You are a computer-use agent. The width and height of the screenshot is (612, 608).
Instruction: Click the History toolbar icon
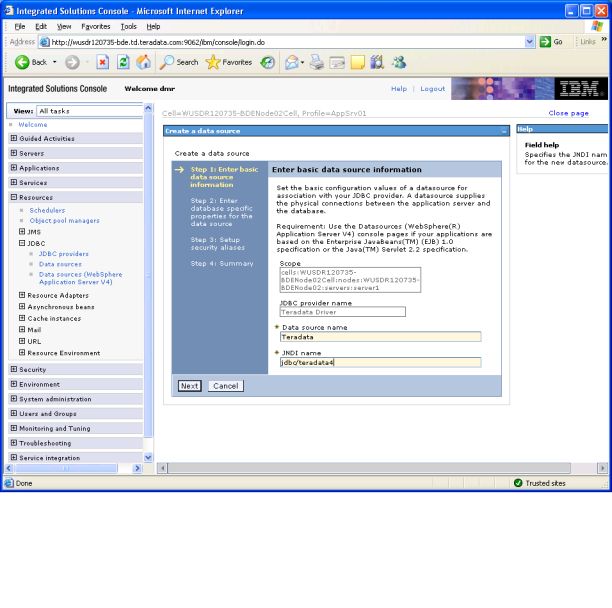coord(267,62)
